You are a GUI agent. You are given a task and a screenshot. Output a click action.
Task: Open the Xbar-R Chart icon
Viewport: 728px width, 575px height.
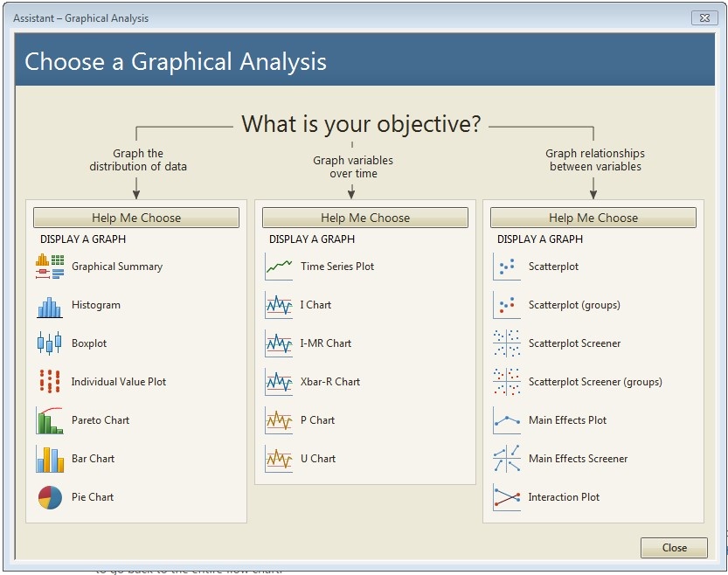click(279, 382)
